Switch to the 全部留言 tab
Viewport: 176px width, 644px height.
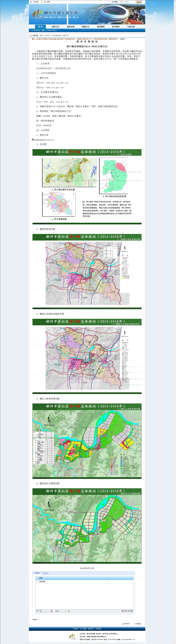pos(37,573)
